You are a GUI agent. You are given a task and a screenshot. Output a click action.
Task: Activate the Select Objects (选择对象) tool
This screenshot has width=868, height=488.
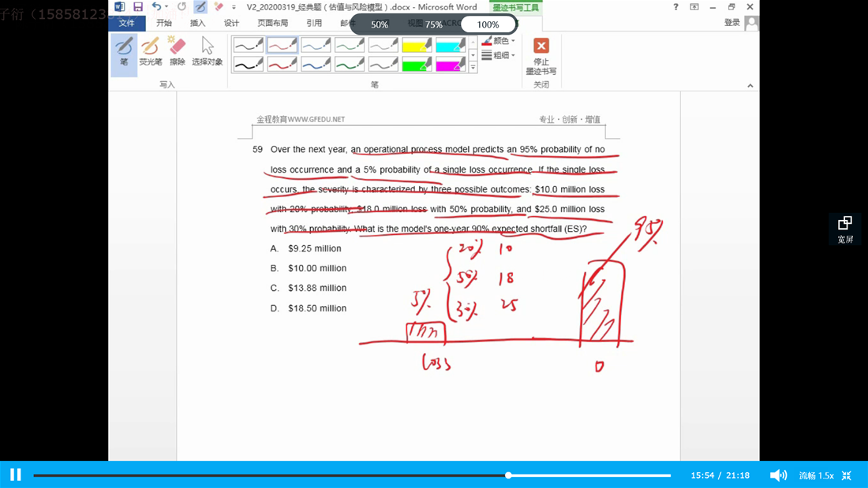pos(208,50)
